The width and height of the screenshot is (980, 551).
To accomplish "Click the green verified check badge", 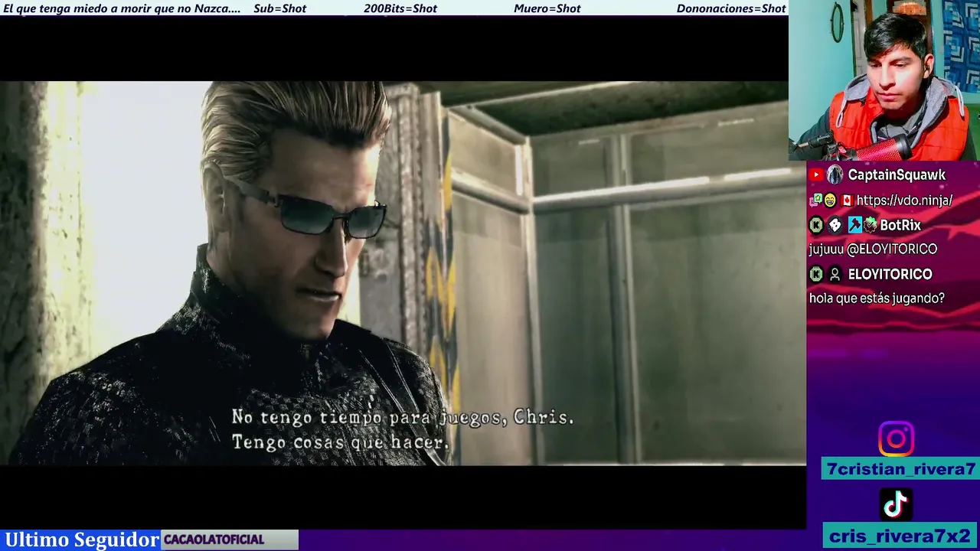I will tap(870, 225).
